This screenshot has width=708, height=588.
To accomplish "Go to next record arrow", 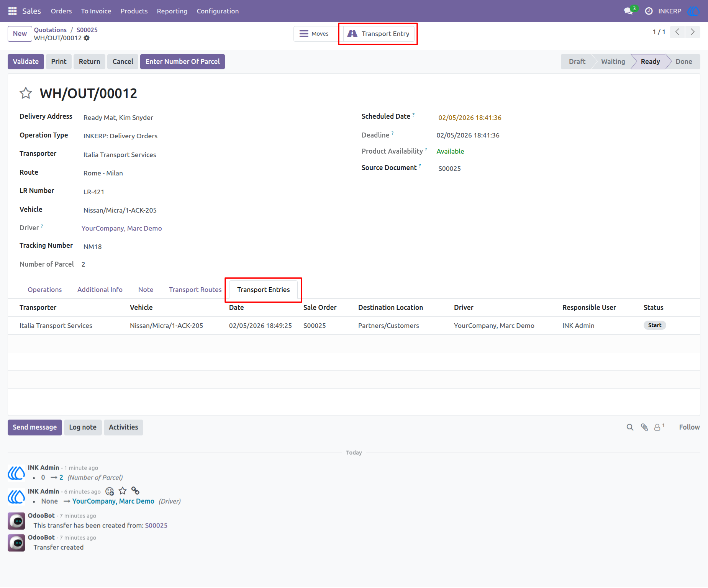I will (x=693, y=32).
